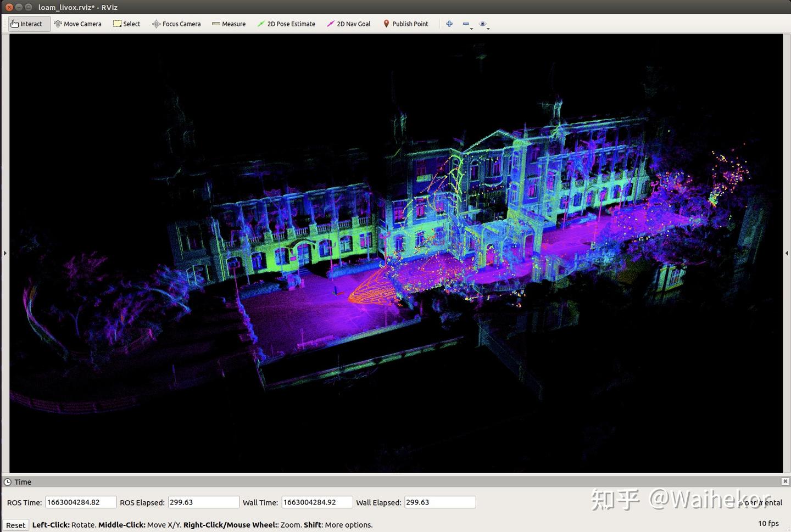This screenshot has height=532, width=791.
Task: Click the Wall Elapsed field
Action: (x=439, y=502)
